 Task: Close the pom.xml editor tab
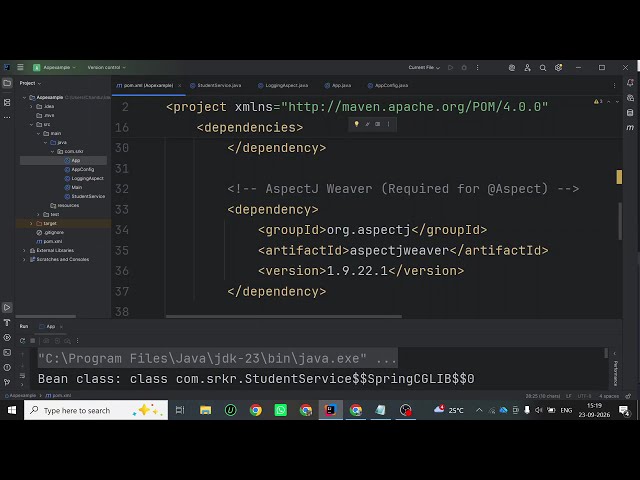coord(180,85)
